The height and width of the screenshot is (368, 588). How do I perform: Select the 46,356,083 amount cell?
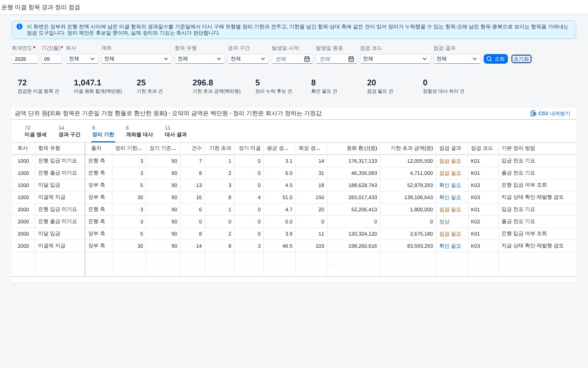pos(354,173)
